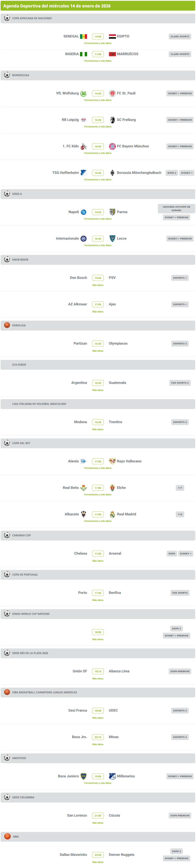The height and width of the screenshot is (868, 196).
Task: Click the Napoli team badge
Action: (x=83, y=212)
